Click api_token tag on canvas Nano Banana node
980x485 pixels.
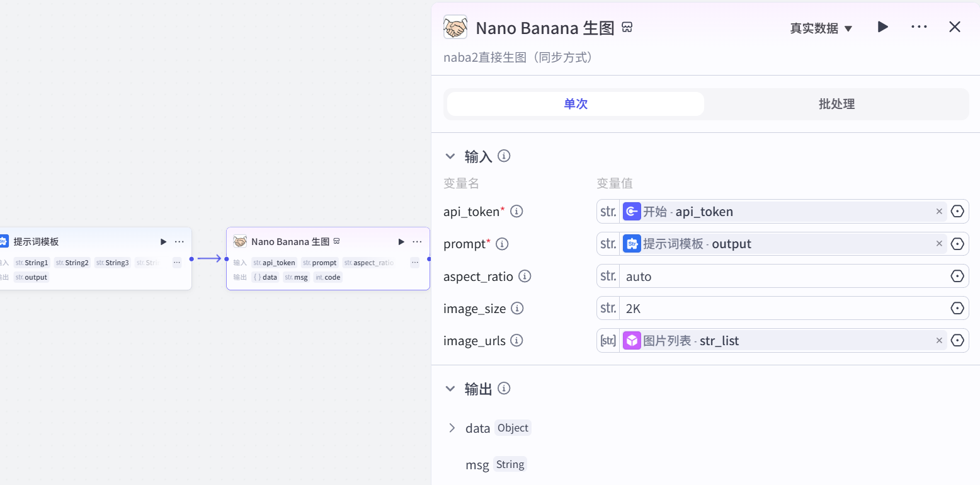click(274, 263)
